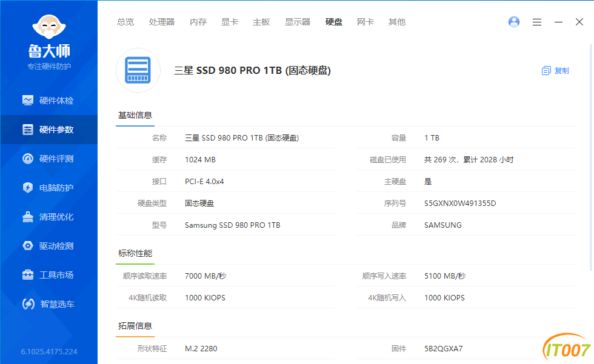Open 智慧选车 icon in sidebar
594x364 pixels.
(x=28, y=304)
